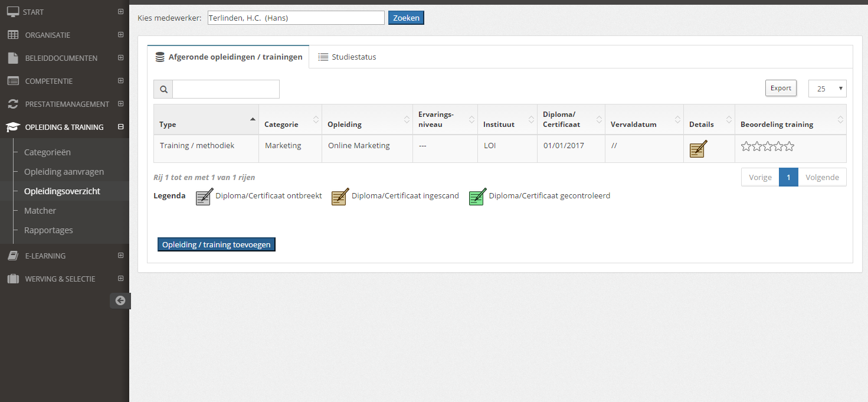868x402 pixels.
Task: Click the Werving & Selectie briefcase icon
Action: pos(13,279)
